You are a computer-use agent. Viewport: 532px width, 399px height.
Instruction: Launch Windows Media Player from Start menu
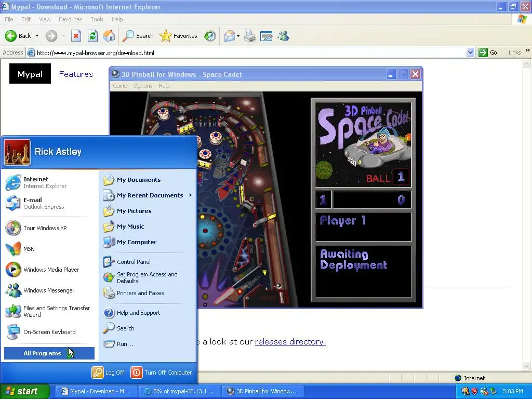click(x=49, y=270)
